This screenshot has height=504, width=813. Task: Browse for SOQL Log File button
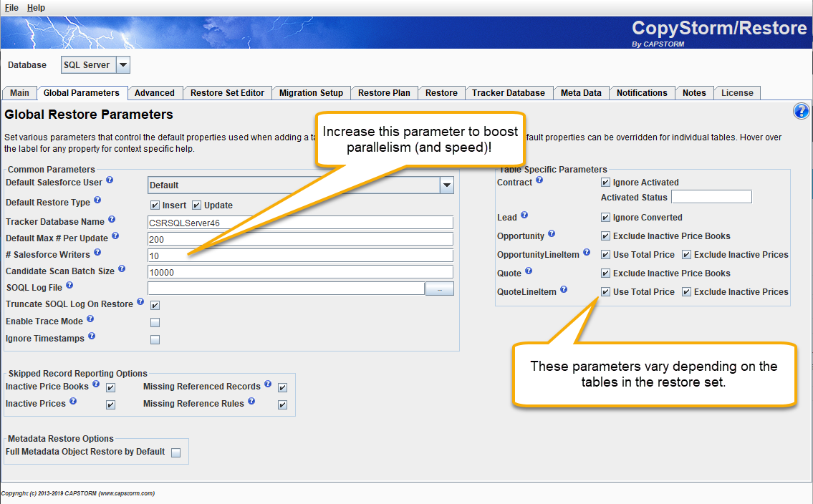tap(440, 289)
